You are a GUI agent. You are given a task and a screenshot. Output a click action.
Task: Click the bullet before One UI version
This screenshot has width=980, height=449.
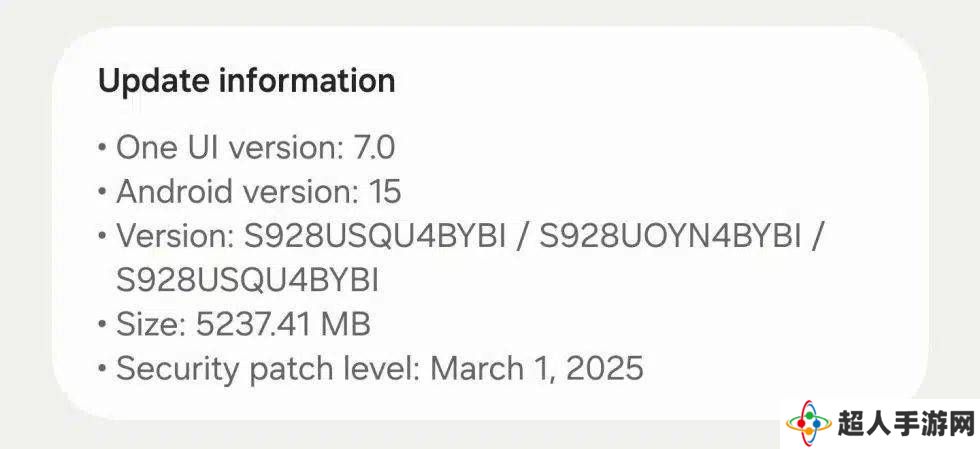click(102, 149)
